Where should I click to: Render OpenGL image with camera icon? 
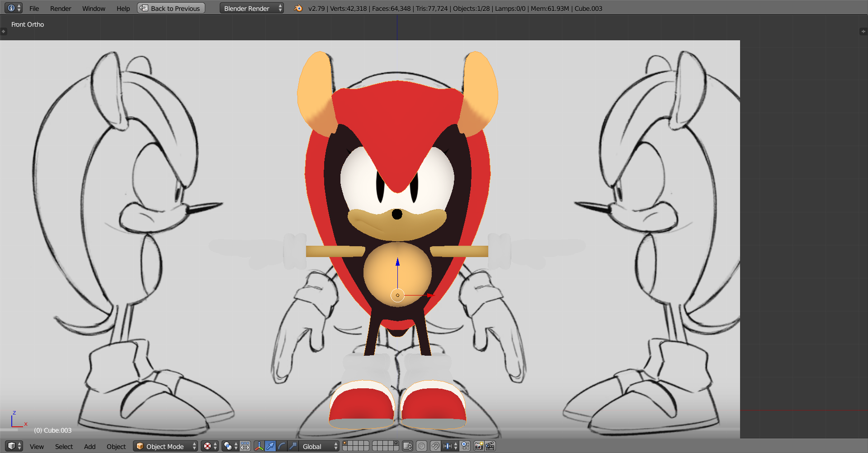(479, 446)
